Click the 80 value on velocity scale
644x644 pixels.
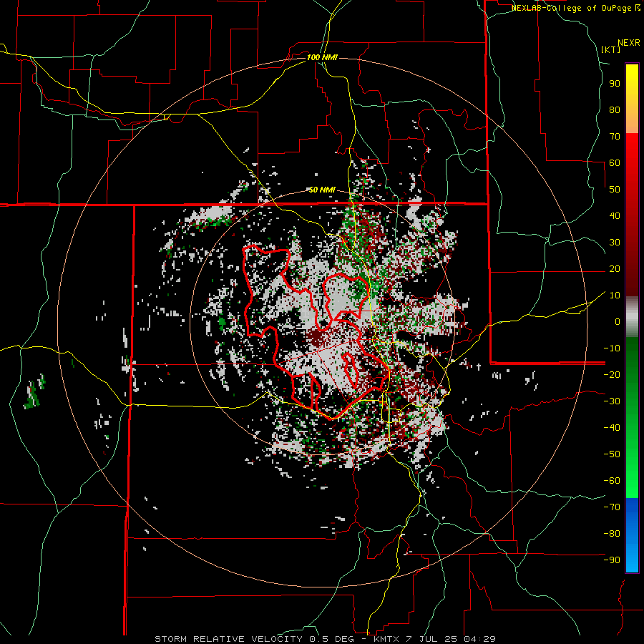tap(615, 110)
